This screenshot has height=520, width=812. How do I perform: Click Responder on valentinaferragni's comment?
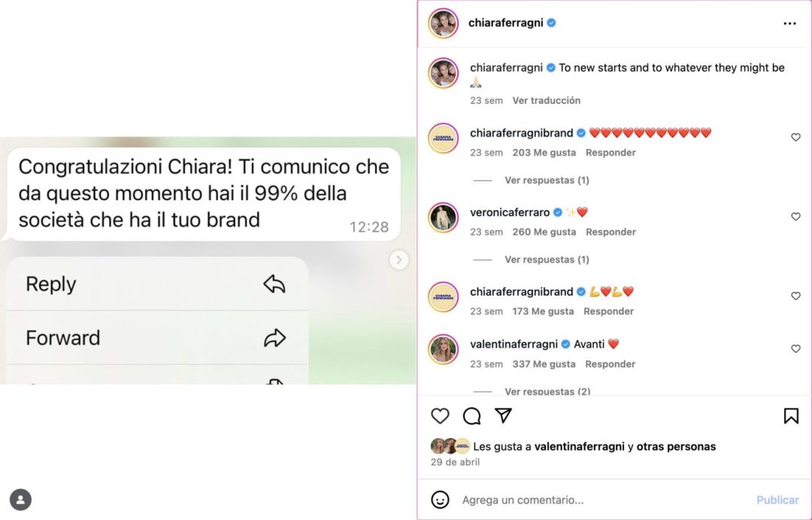pos(610,364)
